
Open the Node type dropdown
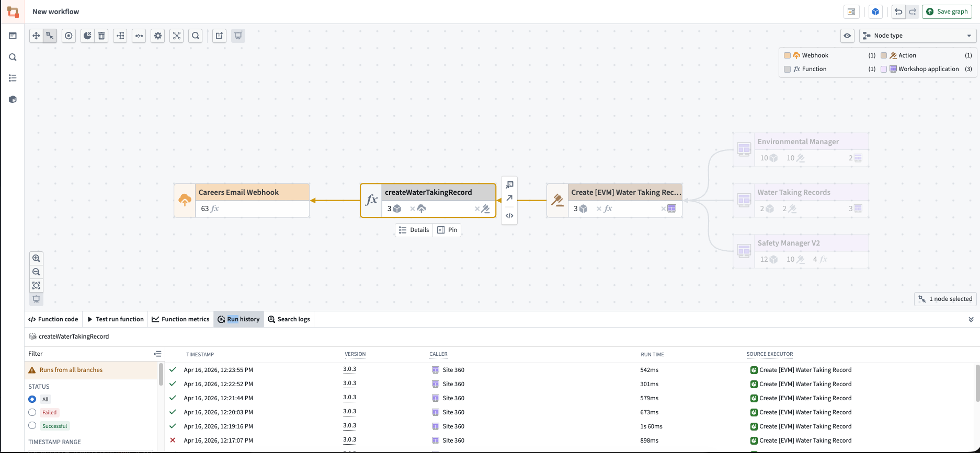click(918, 36)
